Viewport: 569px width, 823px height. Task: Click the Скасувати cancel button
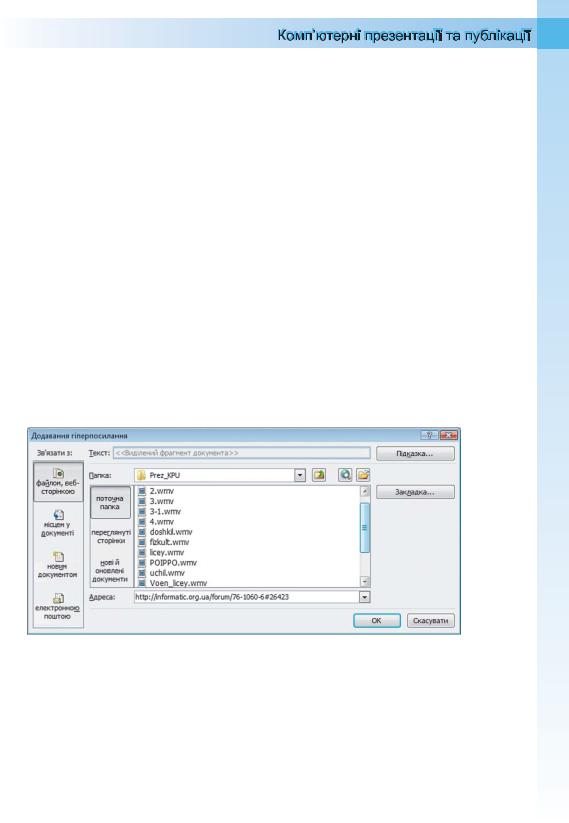[430, 620]
